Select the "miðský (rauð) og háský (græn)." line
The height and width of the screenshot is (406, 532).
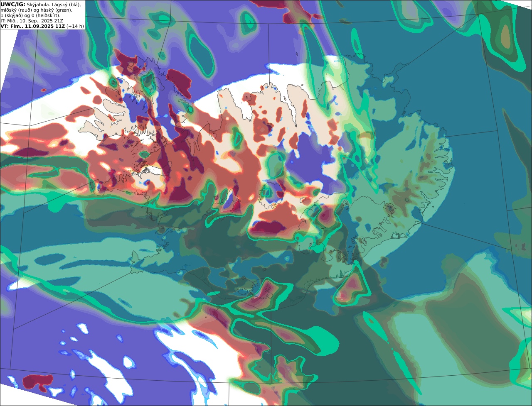(x=36, y=10)
